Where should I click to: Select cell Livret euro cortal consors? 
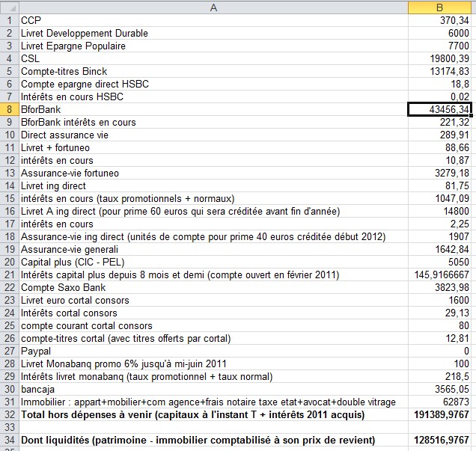click(x=213, y=300)
